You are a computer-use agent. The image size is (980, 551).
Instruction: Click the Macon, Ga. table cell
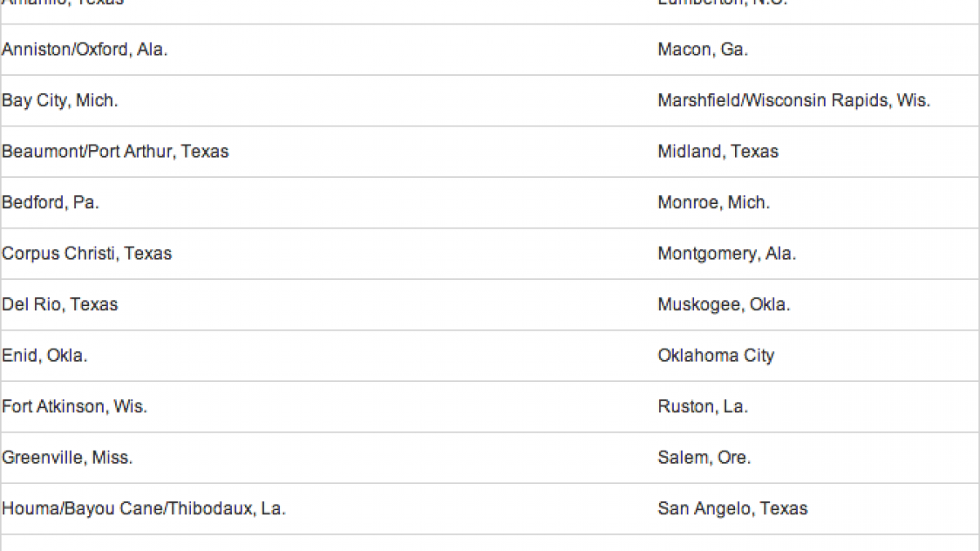click(702, 50)
